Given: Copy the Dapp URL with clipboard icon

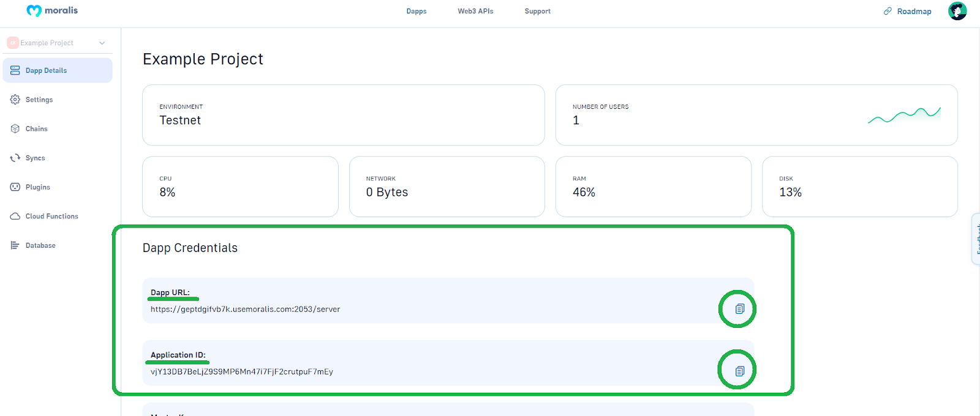Looking at the screenshot, I should click(x=740, y=309).
